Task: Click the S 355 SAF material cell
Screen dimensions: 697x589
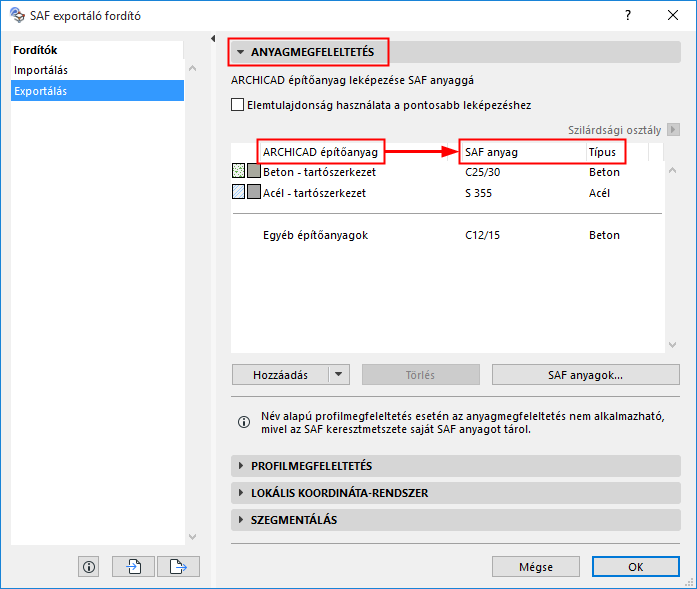Action: tap(478, 193)
